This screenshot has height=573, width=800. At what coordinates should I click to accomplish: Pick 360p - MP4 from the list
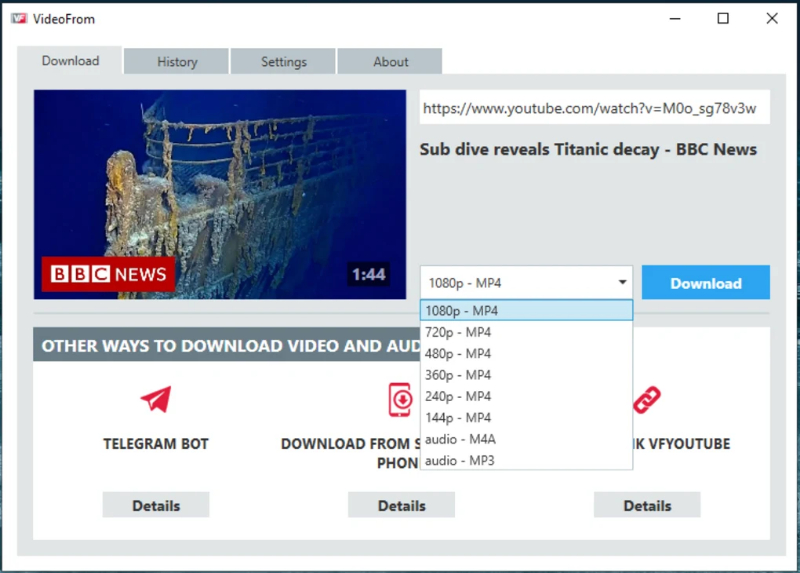[x=526, y=375]
